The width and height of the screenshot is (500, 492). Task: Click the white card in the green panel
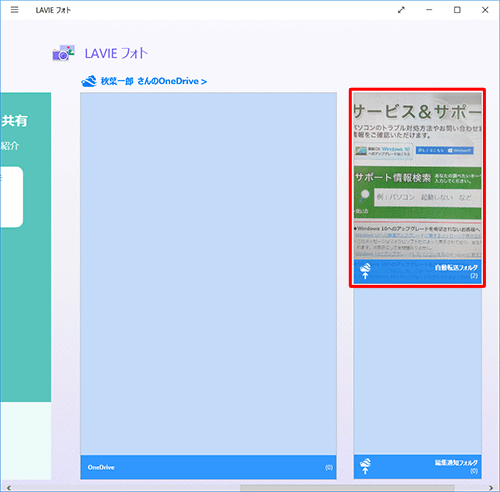(x=12, y=197)
